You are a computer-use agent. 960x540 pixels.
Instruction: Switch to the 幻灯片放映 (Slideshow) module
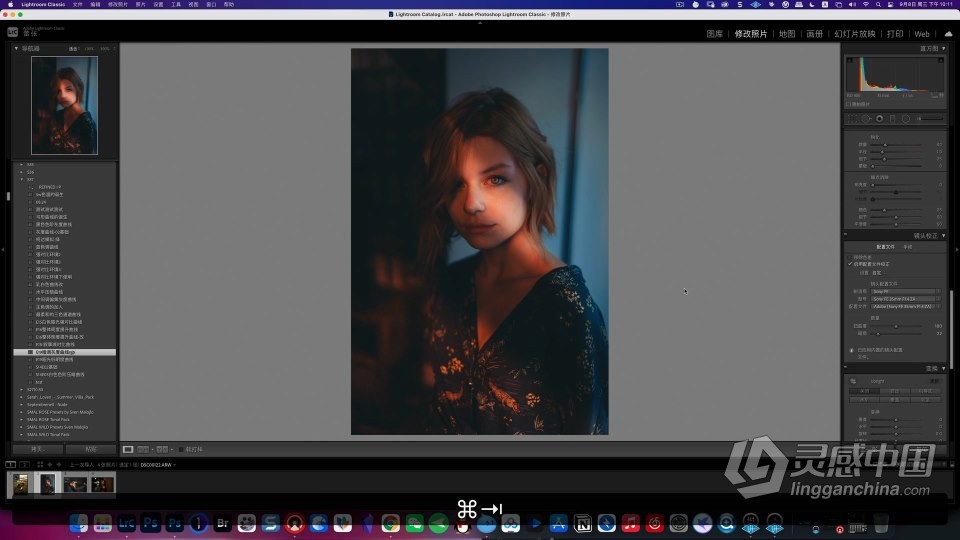click(x=855, y=34)
